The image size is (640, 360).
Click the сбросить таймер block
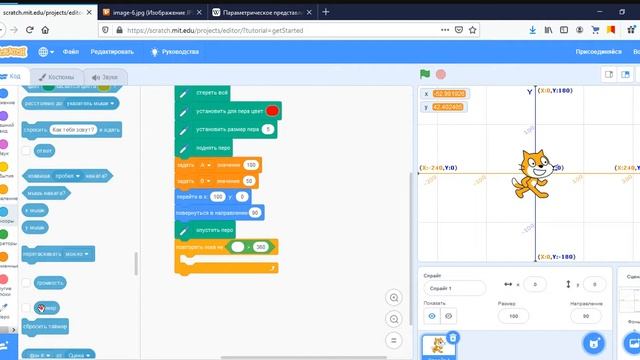(45, 327)
